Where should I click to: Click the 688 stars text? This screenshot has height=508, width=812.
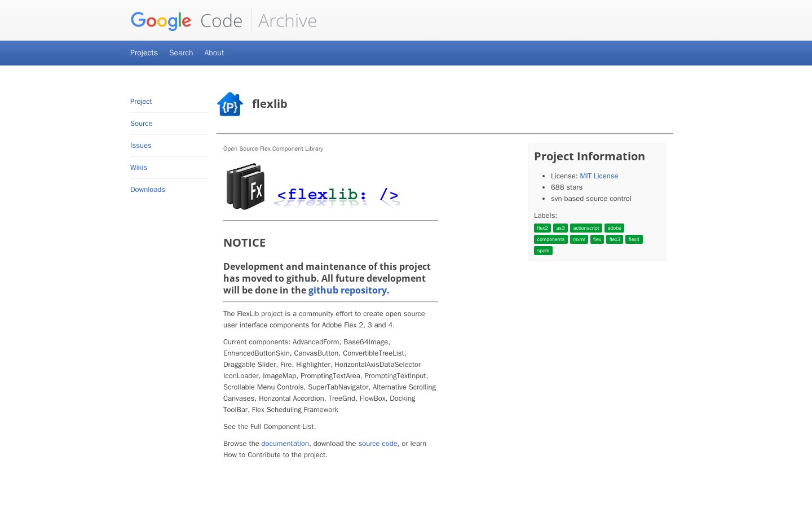(x=567, y=187)
